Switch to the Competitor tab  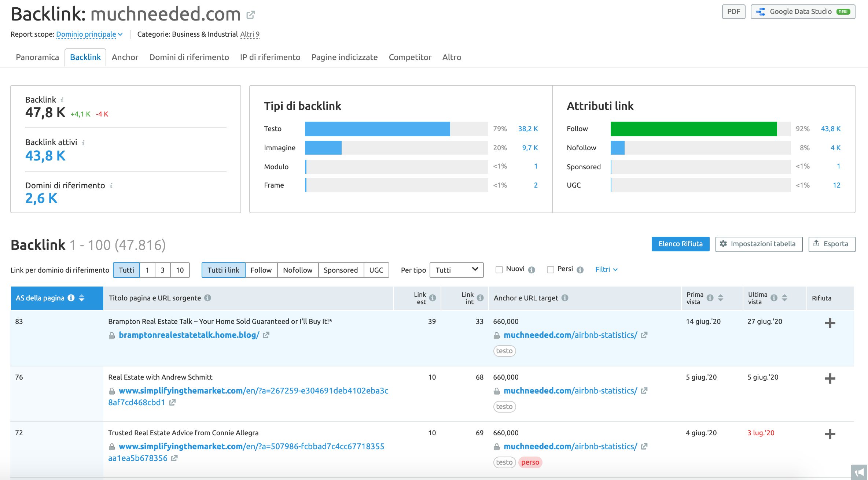(x=410, y=57)
